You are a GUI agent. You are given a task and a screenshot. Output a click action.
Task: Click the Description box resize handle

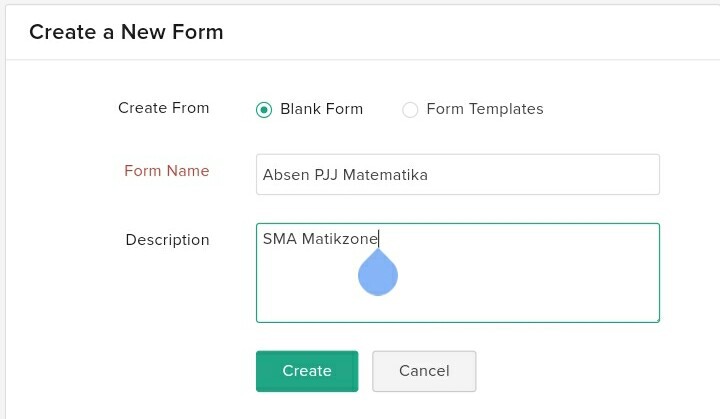tap(656, 319)
